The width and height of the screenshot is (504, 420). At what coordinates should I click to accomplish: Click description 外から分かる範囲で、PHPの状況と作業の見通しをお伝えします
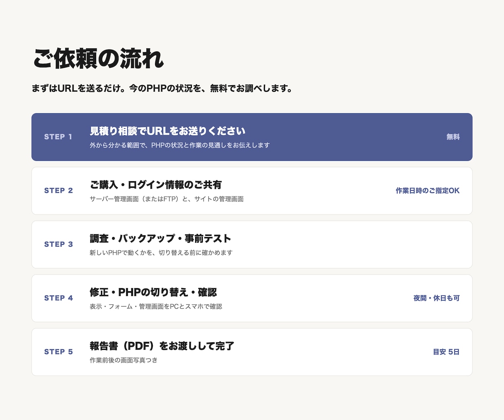pyautogui.click(x=180, y=145)
